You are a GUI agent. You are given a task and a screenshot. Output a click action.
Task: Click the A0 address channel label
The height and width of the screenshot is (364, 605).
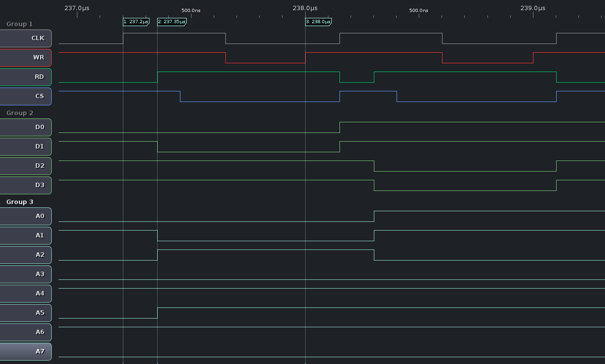coord(25,216)
